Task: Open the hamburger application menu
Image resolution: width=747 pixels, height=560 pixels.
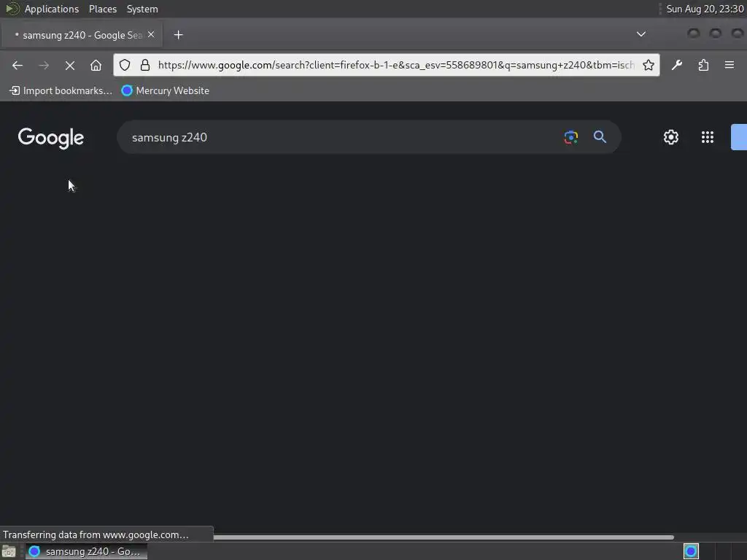Action: pyautogui.click(x=729, y=65)
